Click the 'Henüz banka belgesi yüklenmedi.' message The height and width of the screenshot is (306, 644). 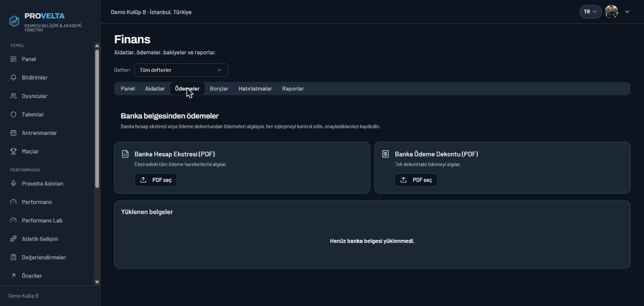coord(372,241)
